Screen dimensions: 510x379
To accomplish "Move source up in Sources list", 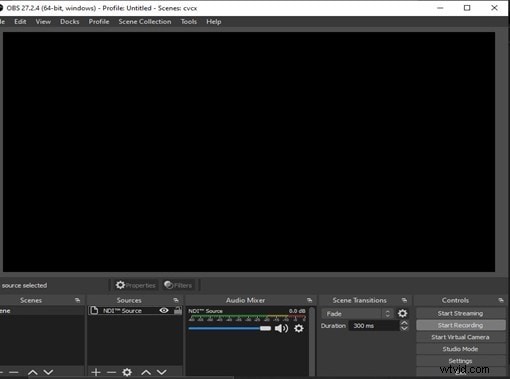I will 146,372.
